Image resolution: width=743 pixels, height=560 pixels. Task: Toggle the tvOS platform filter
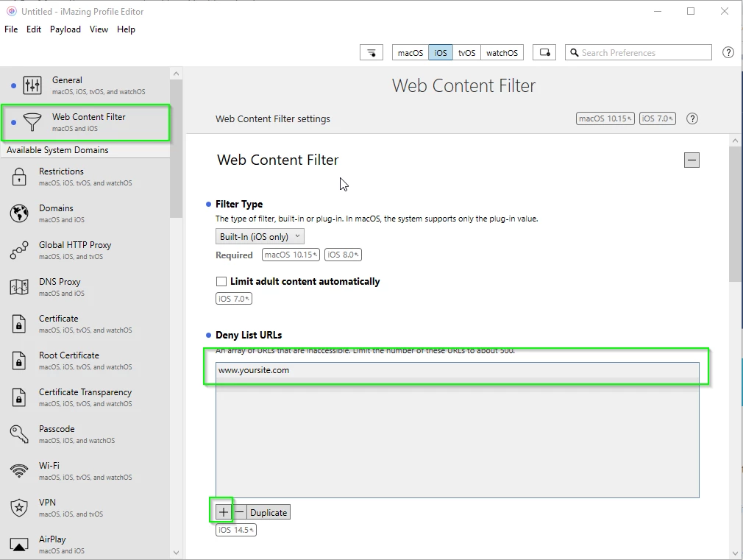466,53
